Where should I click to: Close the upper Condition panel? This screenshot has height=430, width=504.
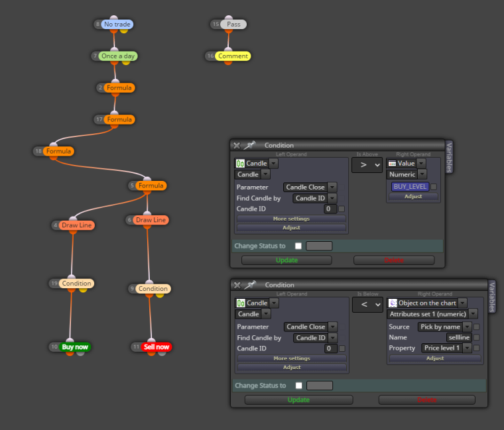click(237, 146)
